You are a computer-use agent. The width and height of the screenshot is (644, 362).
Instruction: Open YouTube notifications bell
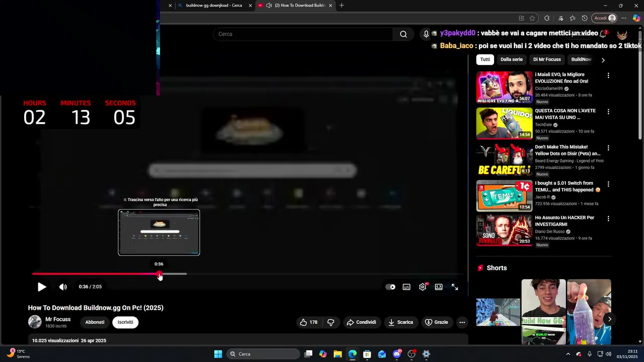pyautogui.click(x=603, y=34)
